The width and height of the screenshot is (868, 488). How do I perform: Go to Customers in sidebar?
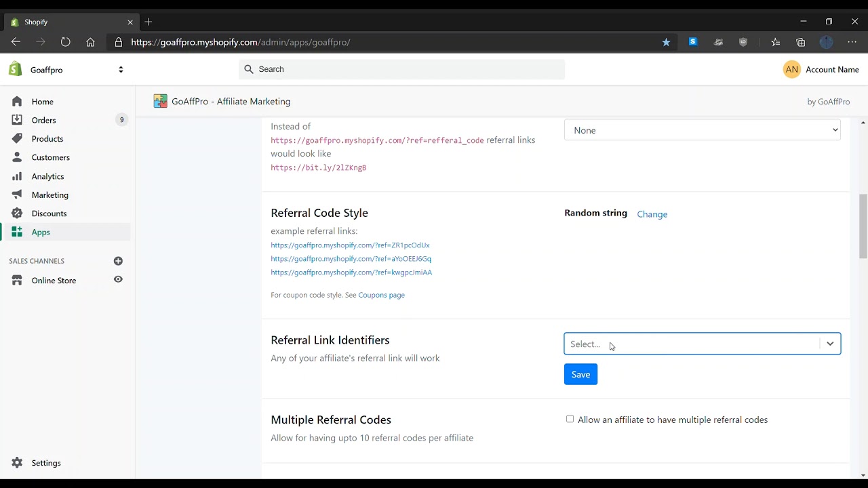pos(50,157)
